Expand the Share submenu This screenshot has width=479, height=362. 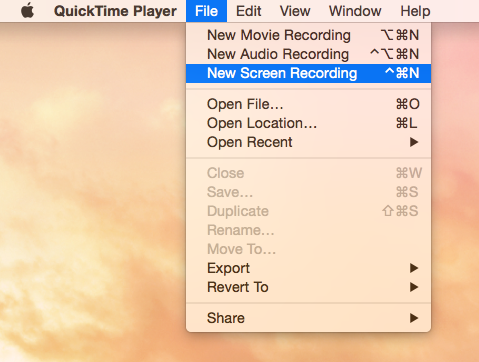(308, 318)
